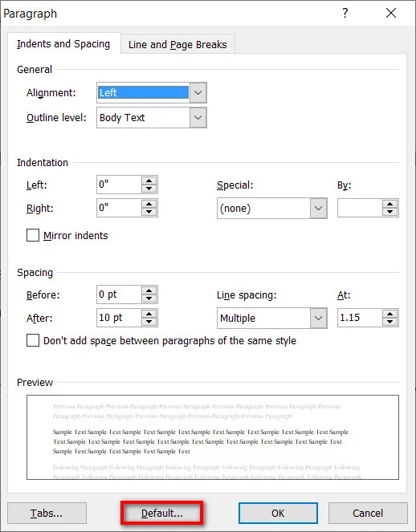Viewport: 416px width, 532px height.
Task: Open the Line and Page Breaks tab
Action: pos(177,44)
